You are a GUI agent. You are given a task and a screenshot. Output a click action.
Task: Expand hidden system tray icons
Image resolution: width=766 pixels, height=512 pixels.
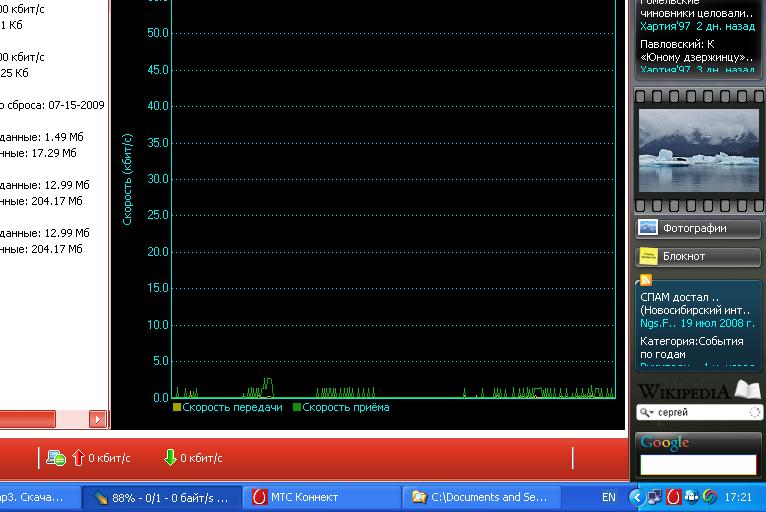[x=636, y=496]
